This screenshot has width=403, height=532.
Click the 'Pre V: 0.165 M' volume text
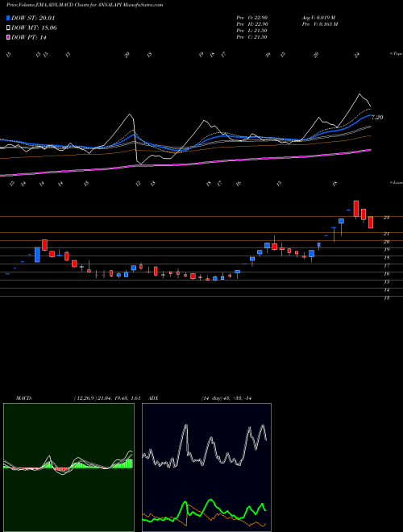[x=319, y=24]
